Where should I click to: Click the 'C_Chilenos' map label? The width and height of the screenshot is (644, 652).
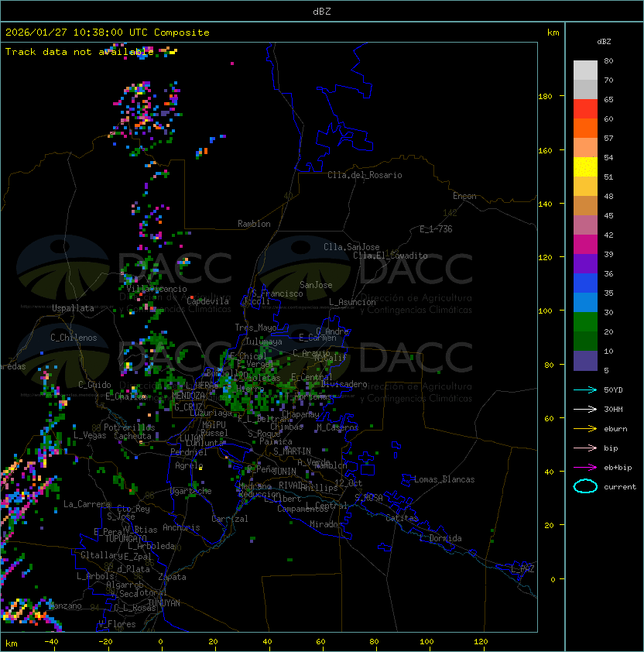tap(74, 338)
